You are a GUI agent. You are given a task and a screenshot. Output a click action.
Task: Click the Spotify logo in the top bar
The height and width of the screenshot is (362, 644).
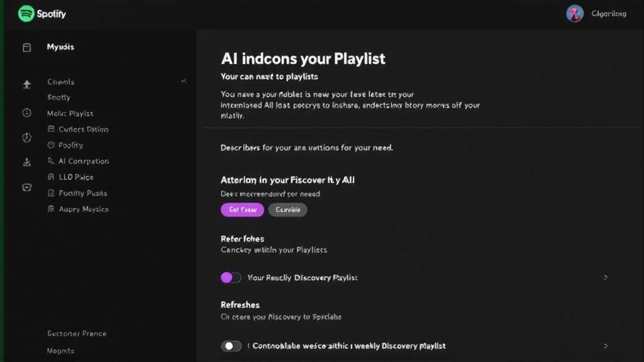[26, 13]
